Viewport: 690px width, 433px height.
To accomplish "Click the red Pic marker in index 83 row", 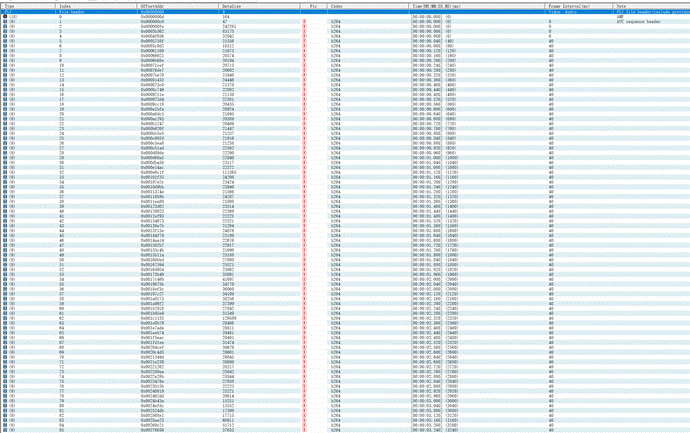I will coord(305,420).
